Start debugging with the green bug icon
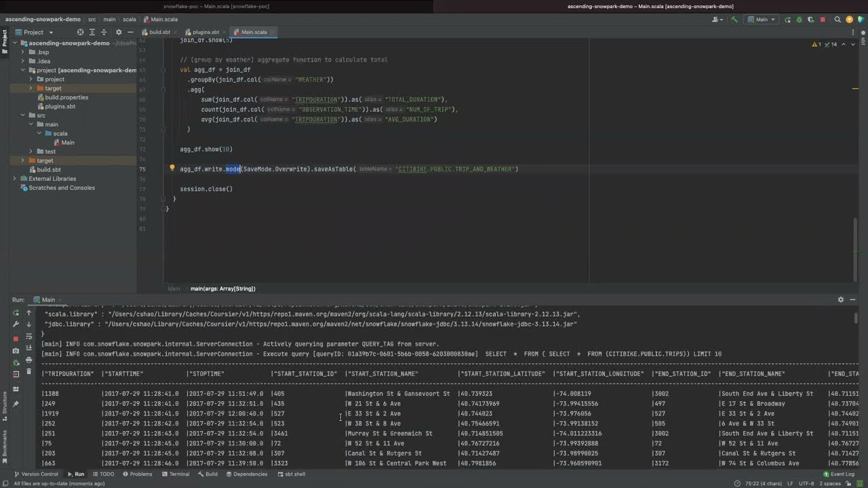The image size is (868, 488). point(799,20)
